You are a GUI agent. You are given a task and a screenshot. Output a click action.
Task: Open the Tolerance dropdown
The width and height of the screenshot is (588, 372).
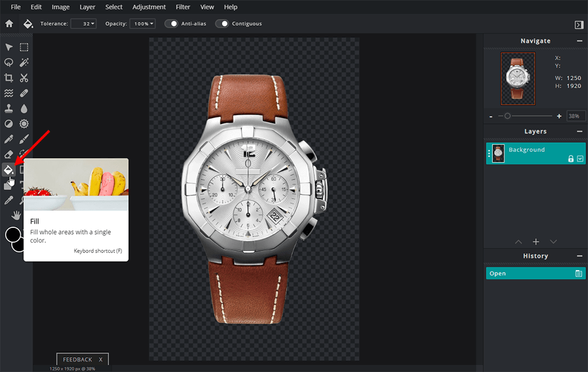pos(84,24)
